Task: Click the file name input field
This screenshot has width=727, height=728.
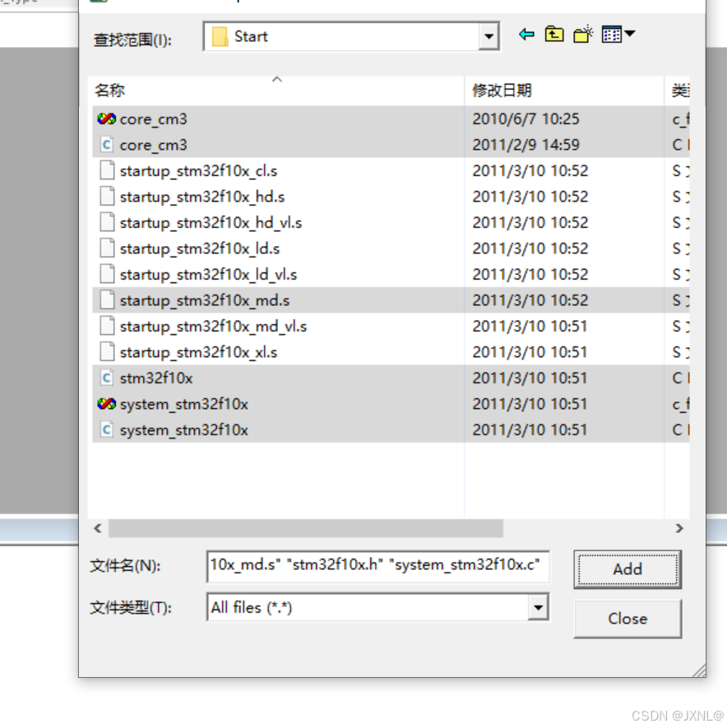Action: 377,565
